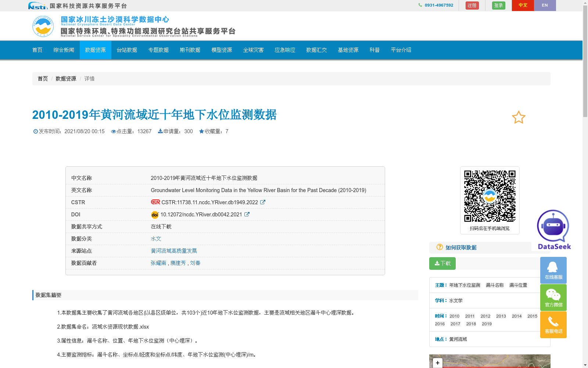The height and width of the screenshot is (368, 588).
Task: Click the 点击量 13267 statistic
Action: (131, 131)
